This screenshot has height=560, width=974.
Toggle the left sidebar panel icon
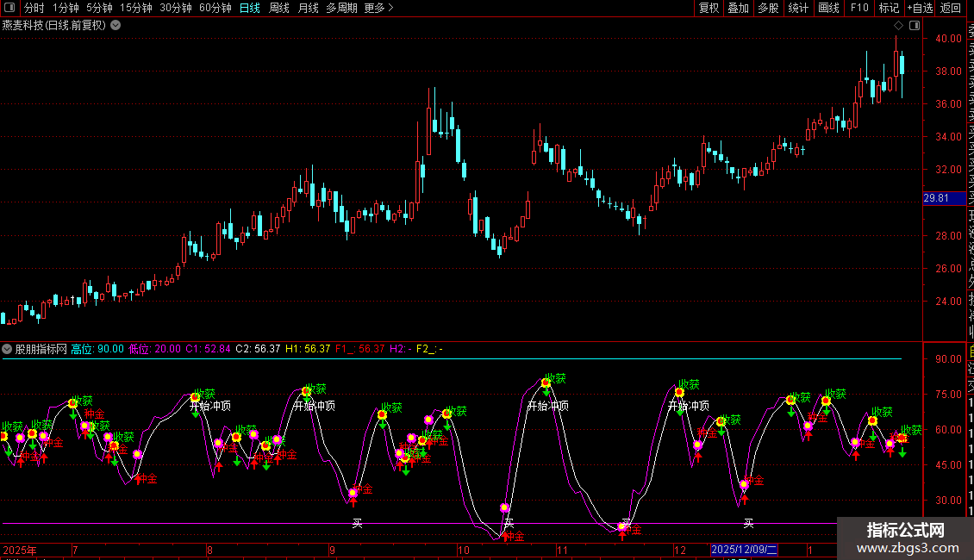(x=10, y=8)
